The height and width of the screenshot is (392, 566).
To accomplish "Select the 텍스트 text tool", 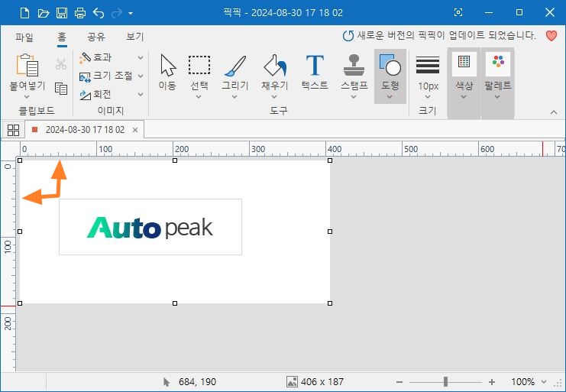I will click(x=315, y=72).
